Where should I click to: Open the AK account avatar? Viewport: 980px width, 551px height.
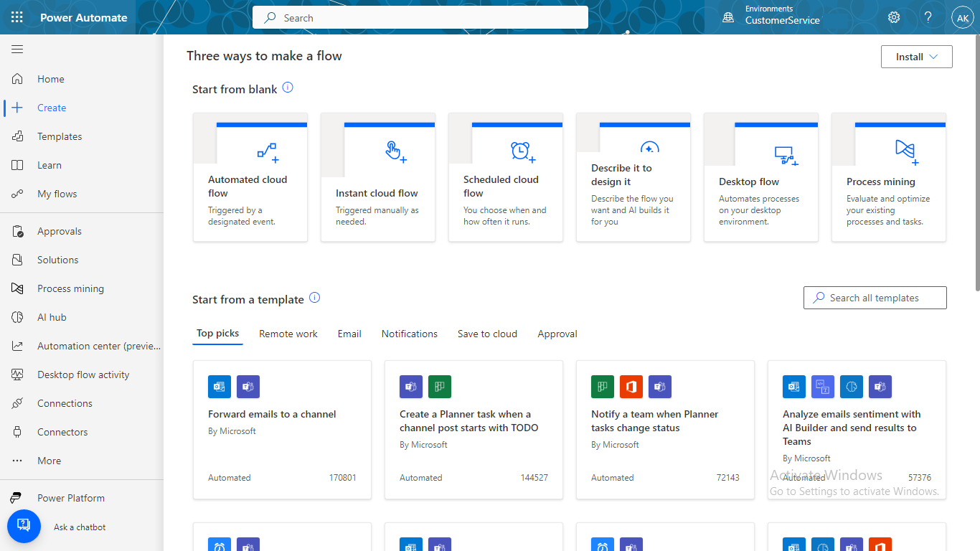point(962,18)
